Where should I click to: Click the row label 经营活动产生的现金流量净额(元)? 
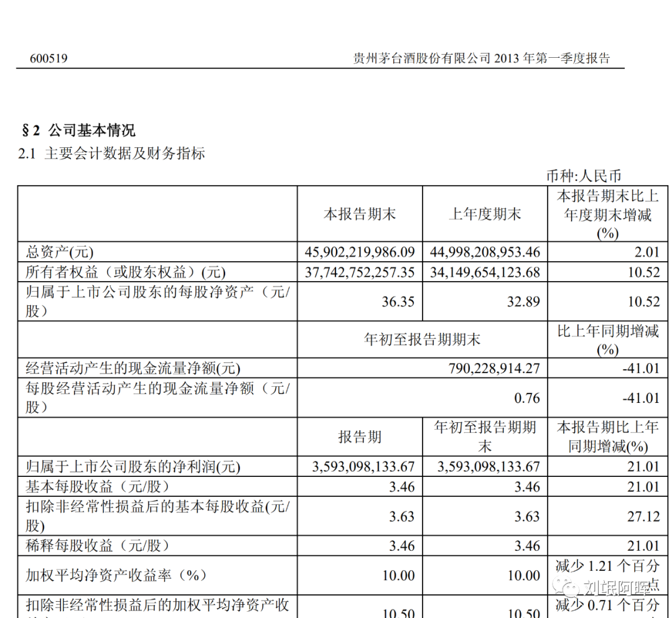point(133,368)
